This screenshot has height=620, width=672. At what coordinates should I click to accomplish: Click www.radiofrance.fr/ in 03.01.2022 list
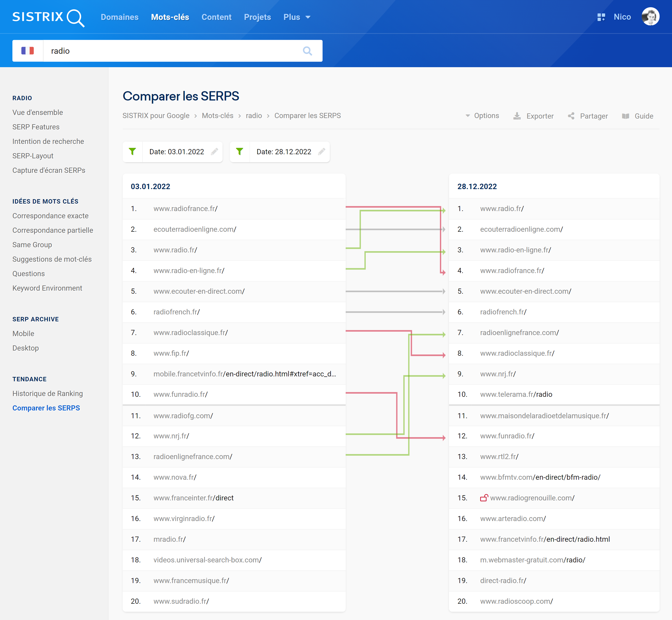185,209
